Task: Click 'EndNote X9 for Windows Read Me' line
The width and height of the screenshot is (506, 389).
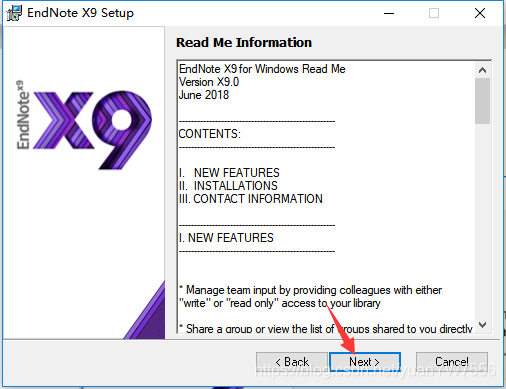Action: pos(262,69)
